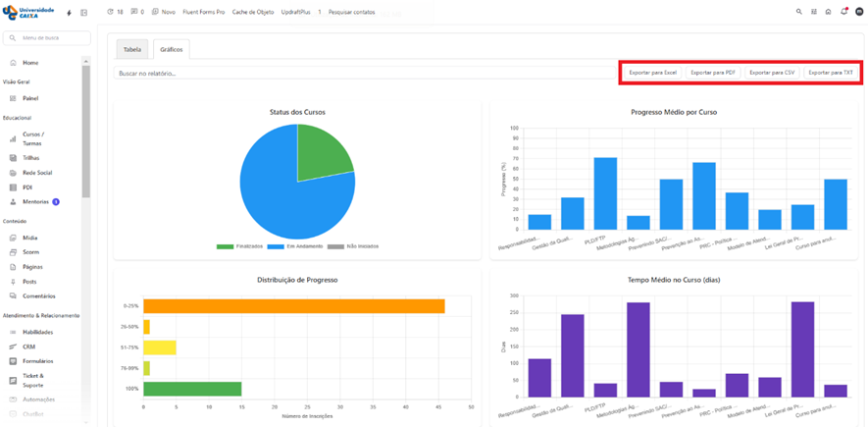Select the Gráficos tab
The height and width of the screenshot is (427, 868).
coord(171,49)
